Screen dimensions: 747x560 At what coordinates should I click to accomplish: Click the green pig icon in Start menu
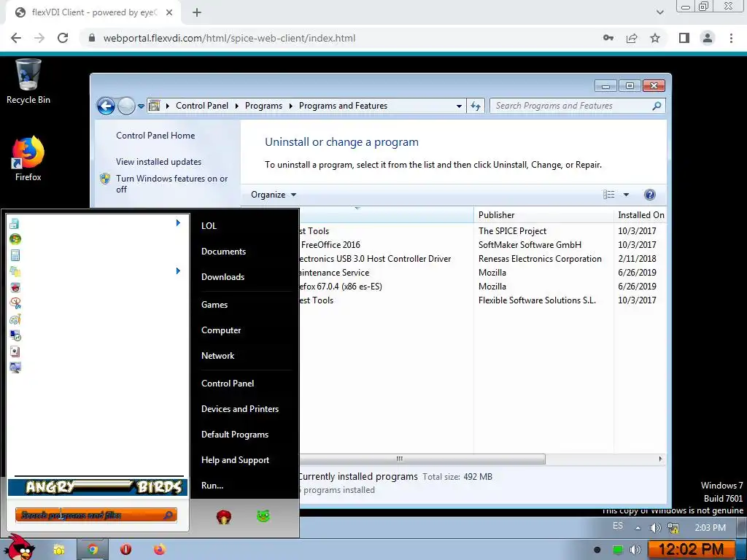pyautogui.click(x=263, y=516)
